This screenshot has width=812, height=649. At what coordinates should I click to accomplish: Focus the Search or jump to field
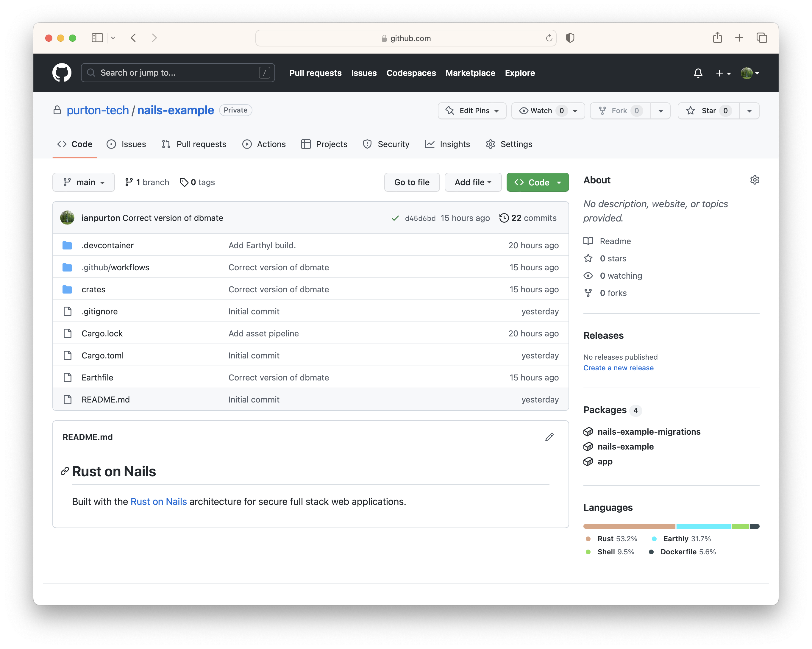click(x=178, y=73)
